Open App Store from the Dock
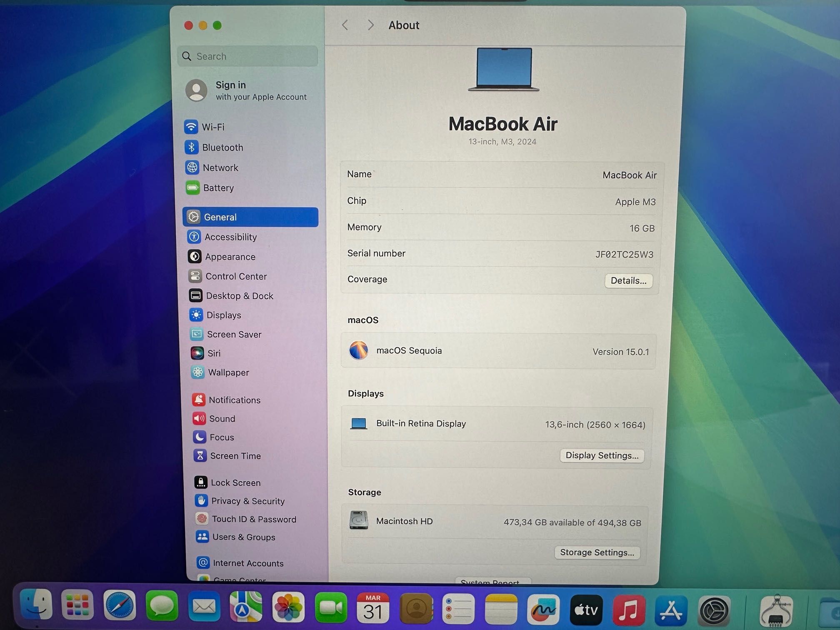The height and width of the screenshot is (630, 840). tap(671, 611)
